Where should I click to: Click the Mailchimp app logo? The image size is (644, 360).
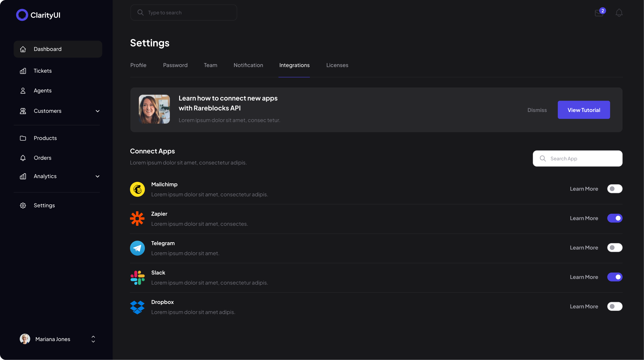137,189
